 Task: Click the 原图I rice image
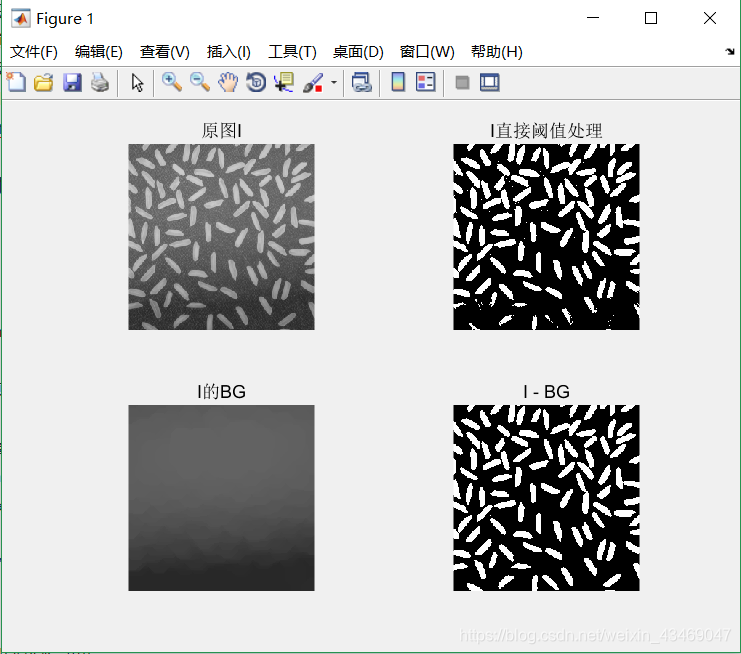coord(221,237)
